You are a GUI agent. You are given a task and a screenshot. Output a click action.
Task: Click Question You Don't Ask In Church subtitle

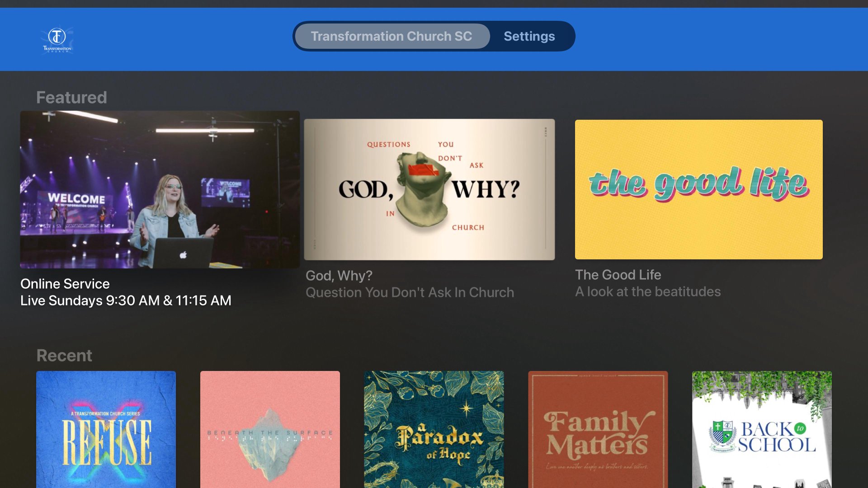click(x=410, y=292)
